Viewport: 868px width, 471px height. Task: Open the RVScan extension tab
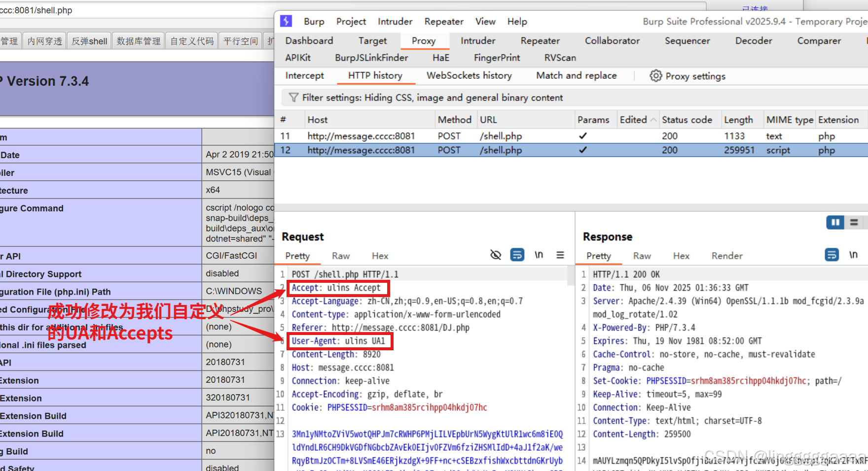(x=560, y=58)
